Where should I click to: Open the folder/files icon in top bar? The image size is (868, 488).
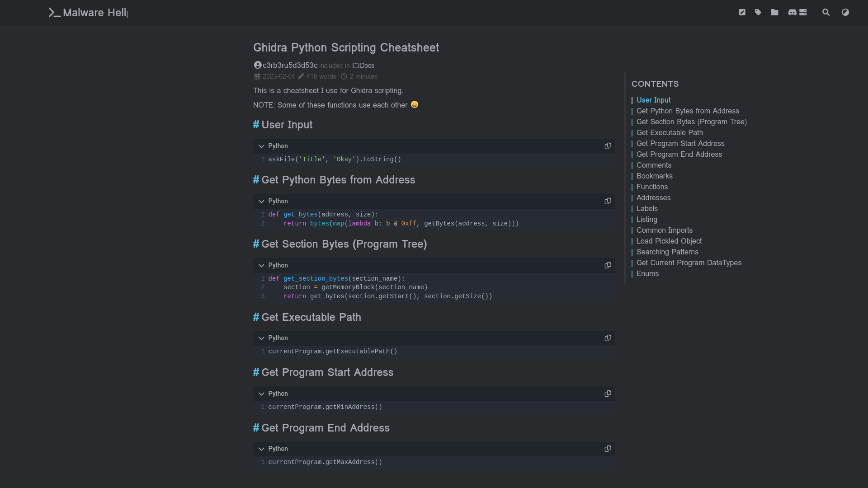click(x=775, y=13)
